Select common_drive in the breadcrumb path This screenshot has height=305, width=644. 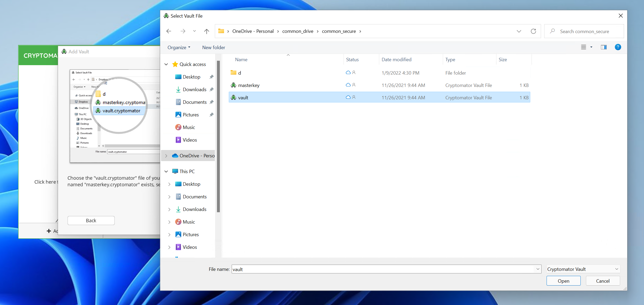point(298,31)
